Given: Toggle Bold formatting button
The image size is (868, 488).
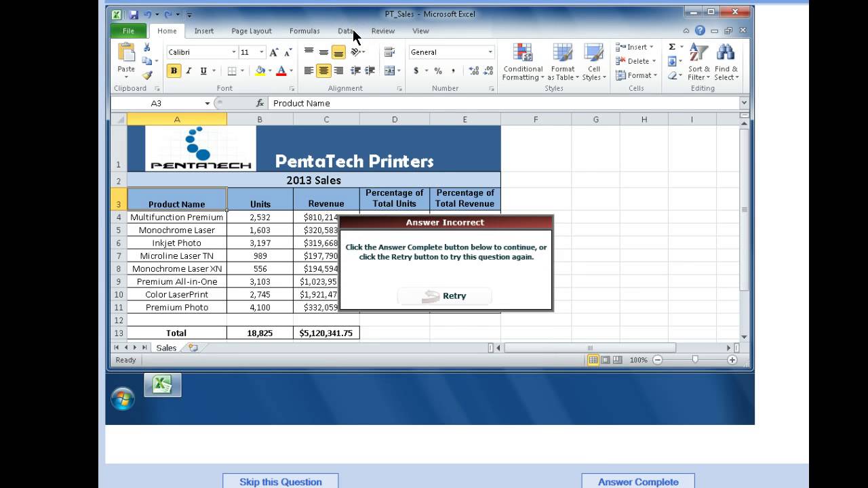Looking at the screenshot, I should click(x=174, y=70).
